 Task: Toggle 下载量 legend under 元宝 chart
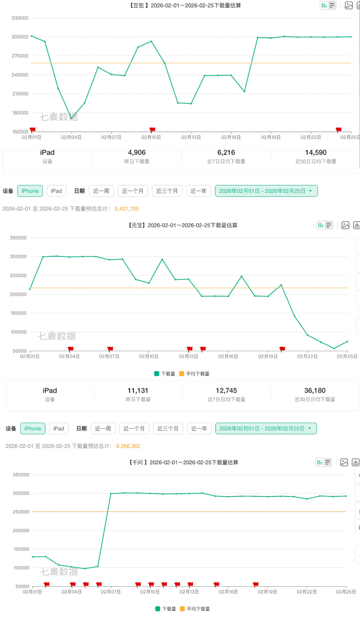point(165,374)
